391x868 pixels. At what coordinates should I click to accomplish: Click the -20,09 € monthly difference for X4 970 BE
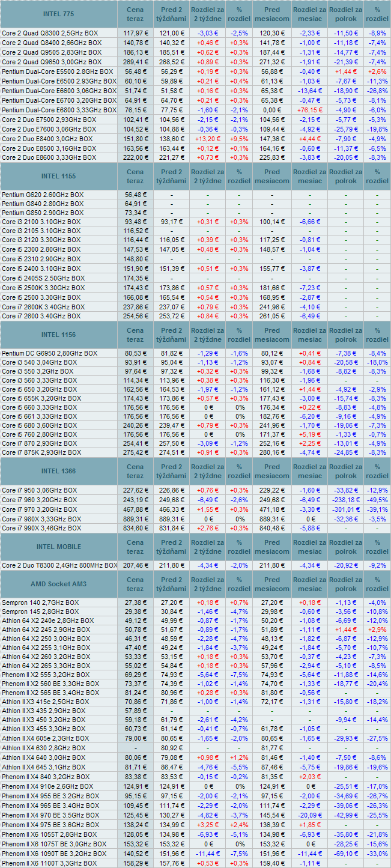pos(309,815)
